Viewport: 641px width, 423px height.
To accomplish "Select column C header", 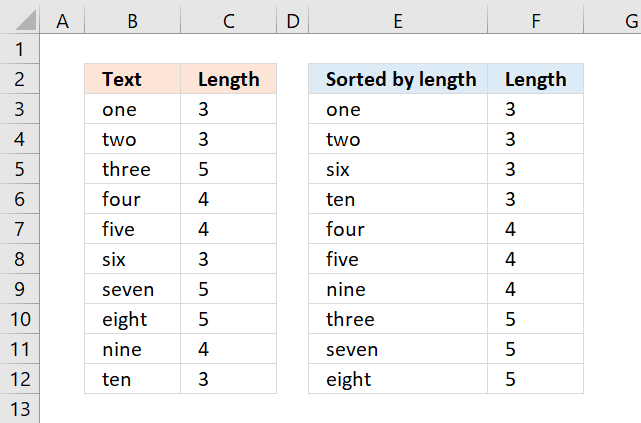I will tap(229, 21).
